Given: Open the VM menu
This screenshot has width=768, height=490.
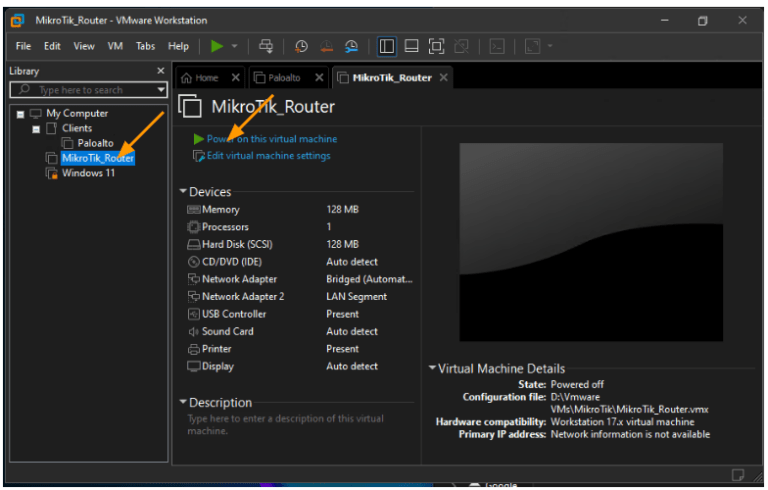Looking at the screenshot, I should tap(115, 46).
